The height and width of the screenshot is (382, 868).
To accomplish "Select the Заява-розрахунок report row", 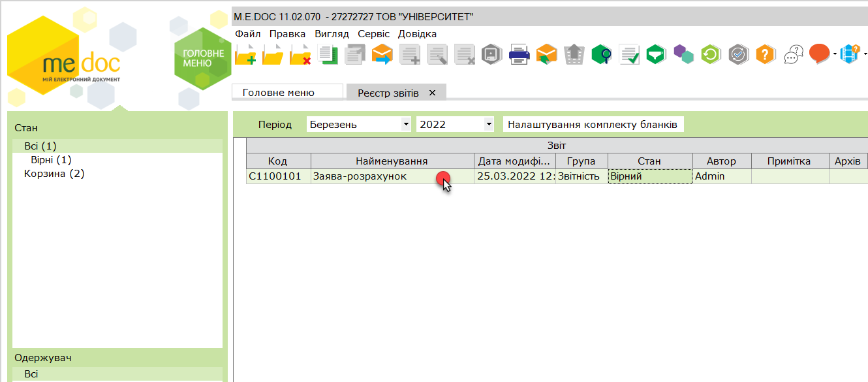I will click(557, 176).
